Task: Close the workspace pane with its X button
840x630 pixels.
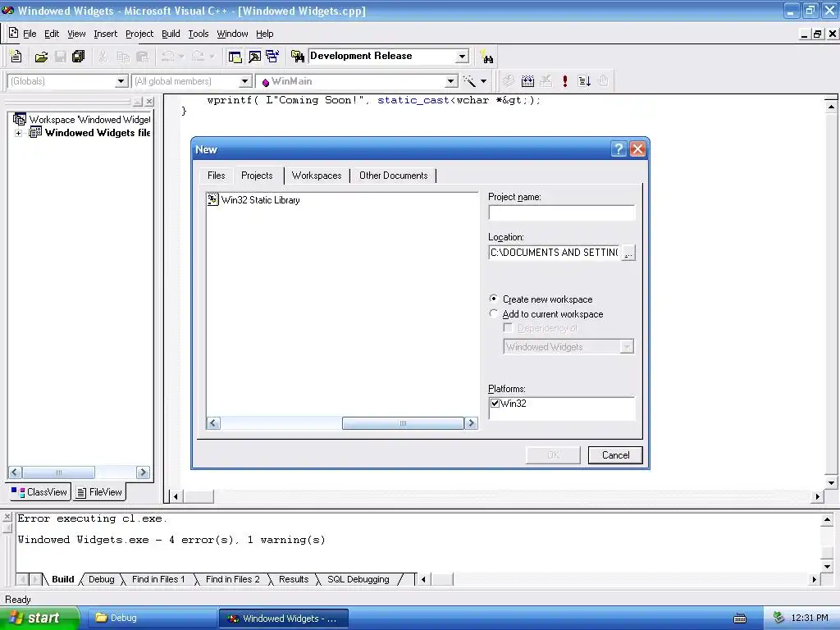Action: (149, 101)
